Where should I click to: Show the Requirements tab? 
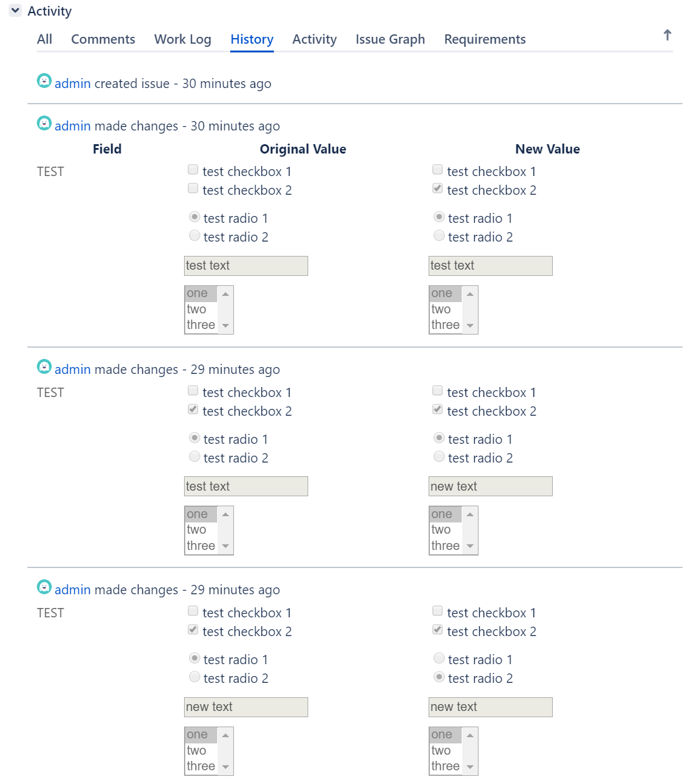[x=485, y=39]
